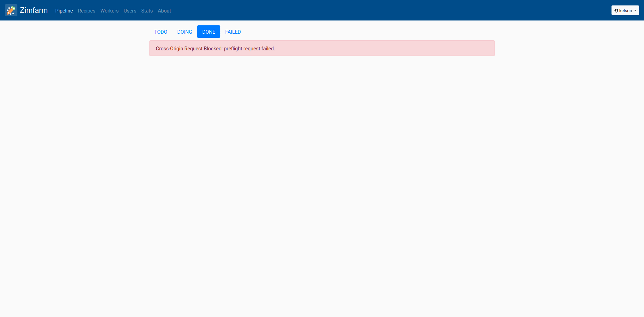Click the Zimfarm brand name text
The image size is (644, 317).
coord(34,10)
